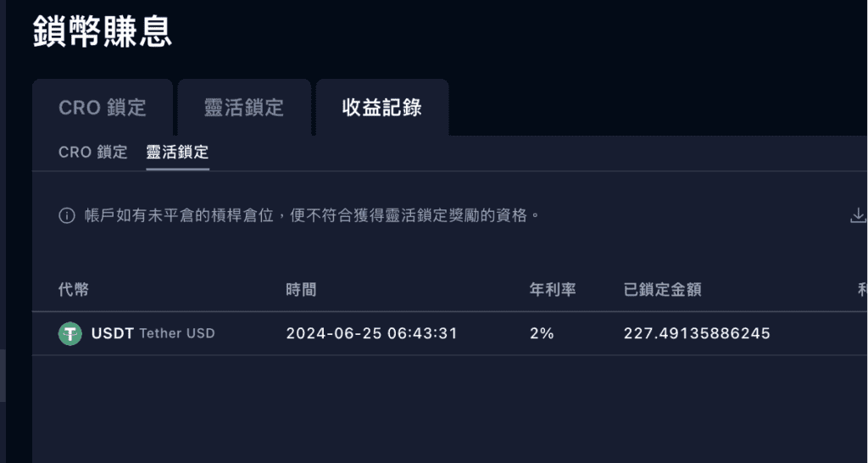Click the USDT token name
The image size is (868, 463).
coord(113,333)
